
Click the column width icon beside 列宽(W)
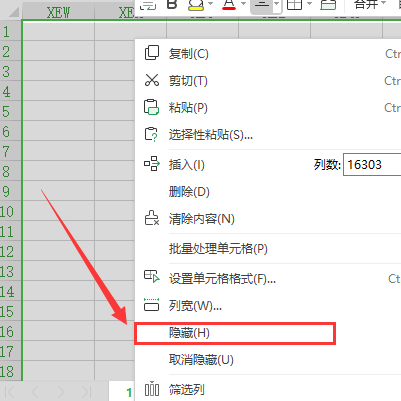pos(151,304)
